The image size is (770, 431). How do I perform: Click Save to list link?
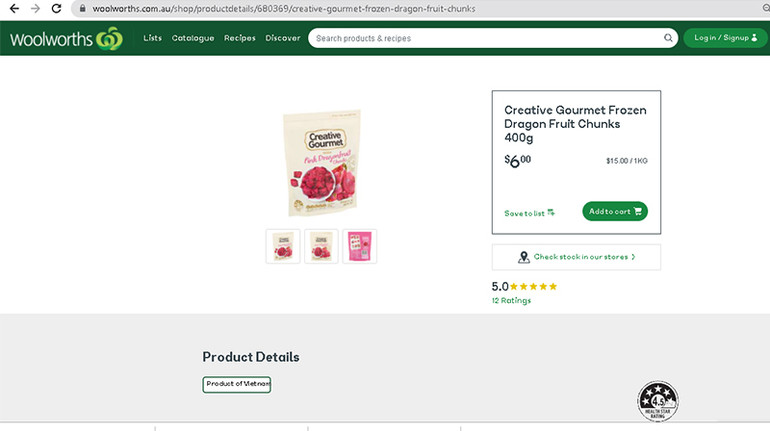[529, 213]
